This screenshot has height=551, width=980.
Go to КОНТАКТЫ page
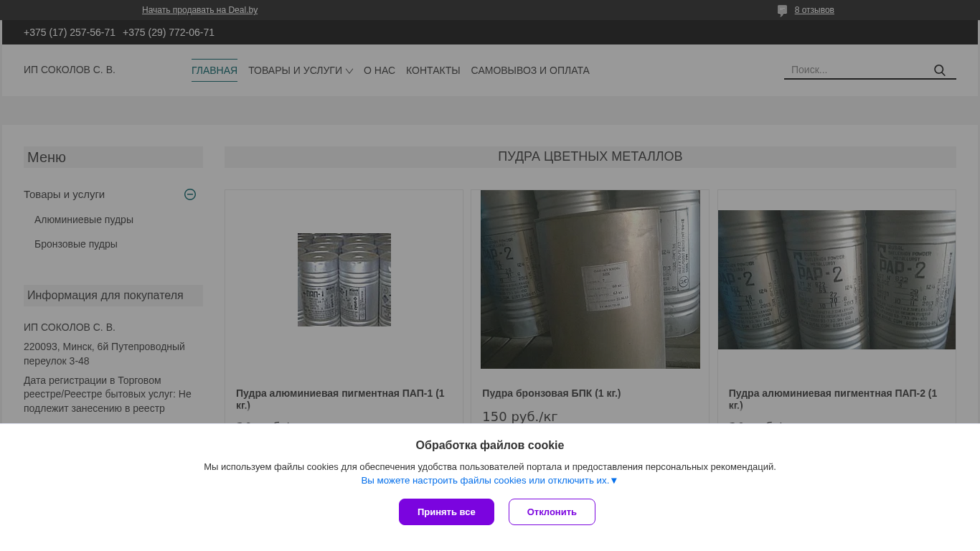[x=433, y=70]
